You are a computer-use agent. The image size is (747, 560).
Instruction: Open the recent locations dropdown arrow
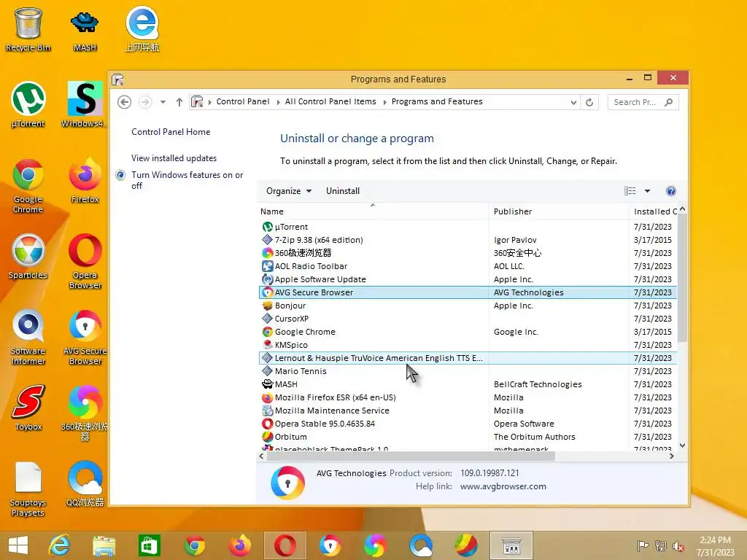click(163, 102)
